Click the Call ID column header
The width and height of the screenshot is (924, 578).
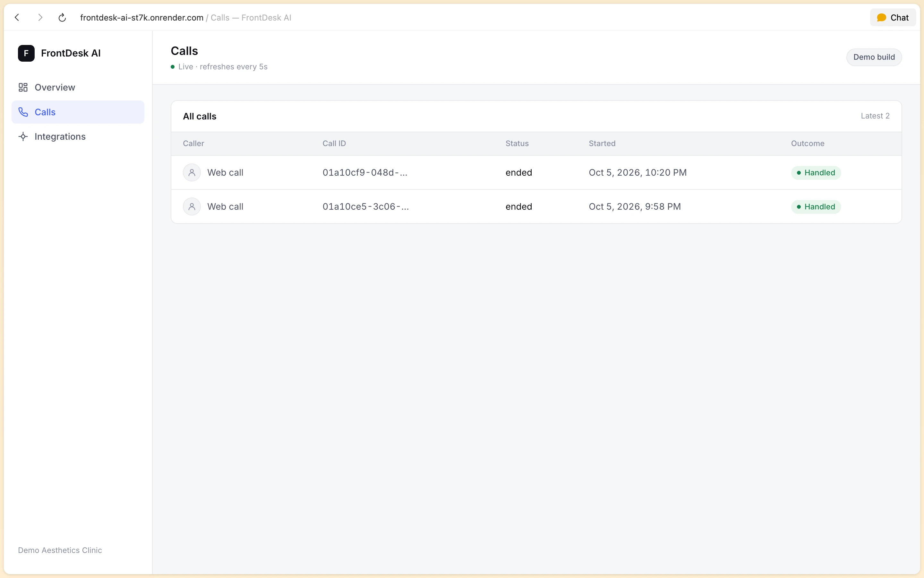(334, 143)
